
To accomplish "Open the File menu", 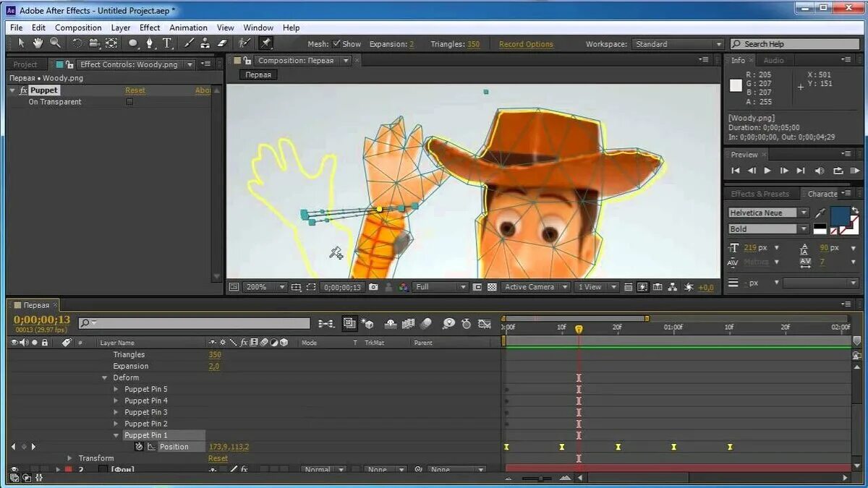I will 16,27.
